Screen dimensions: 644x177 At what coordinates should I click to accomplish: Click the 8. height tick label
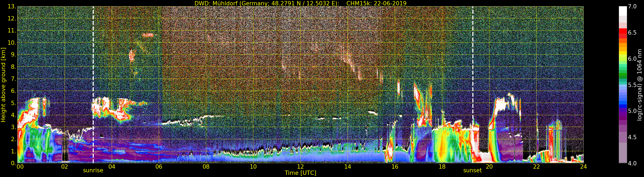[x=13, y=67]
